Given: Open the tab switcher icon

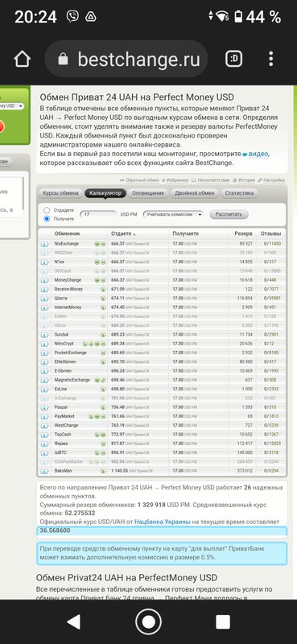Looking at the screenshot, I should pyautogui.click(x=233, y=60).
